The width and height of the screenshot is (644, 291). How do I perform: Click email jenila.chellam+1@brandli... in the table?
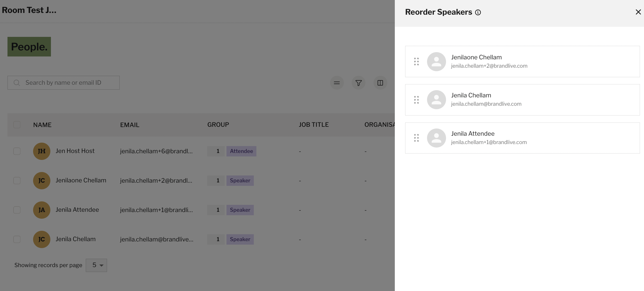point(156,210)
